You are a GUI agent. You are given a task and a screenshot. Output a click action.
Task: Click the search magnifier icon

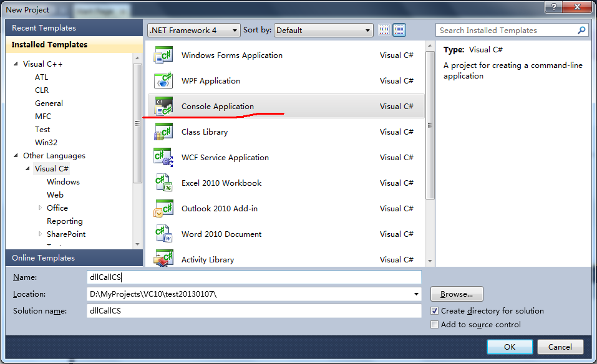point(581,30)
